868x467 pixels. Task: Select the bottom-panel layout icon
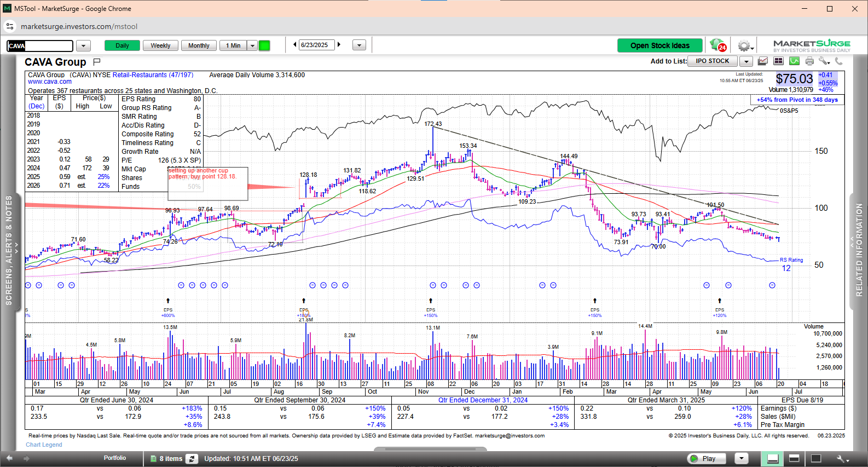click(773, 459)
